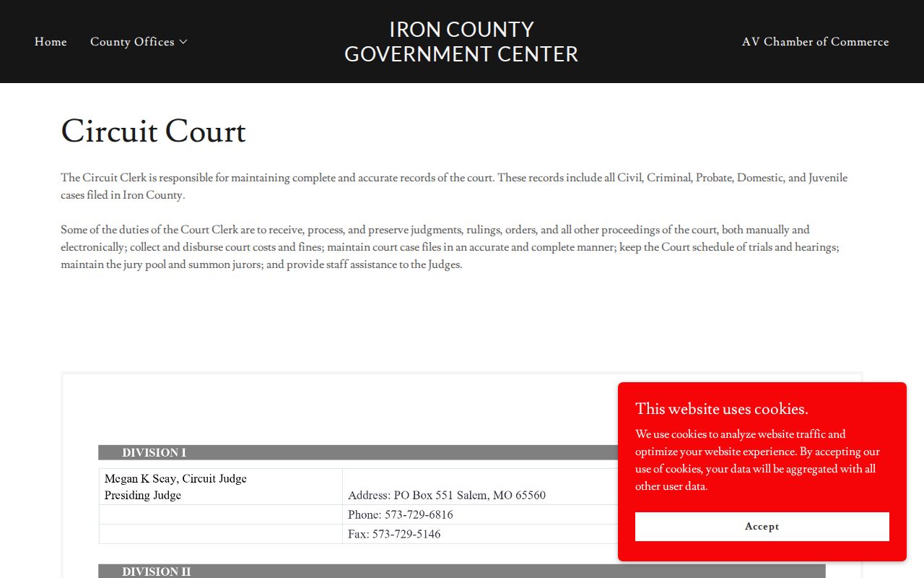Click the paragraph starting 'Some of the duties'
The image size is (924, 578).
click(450, 247)
